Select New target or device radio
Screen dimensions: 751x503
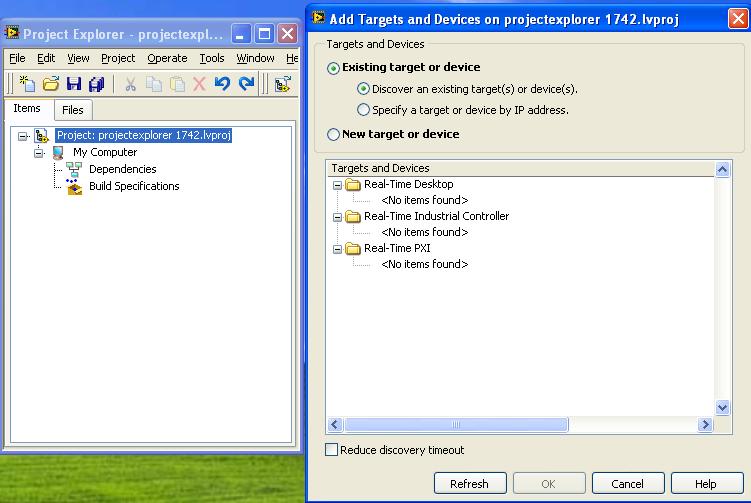tap(333, 134)
